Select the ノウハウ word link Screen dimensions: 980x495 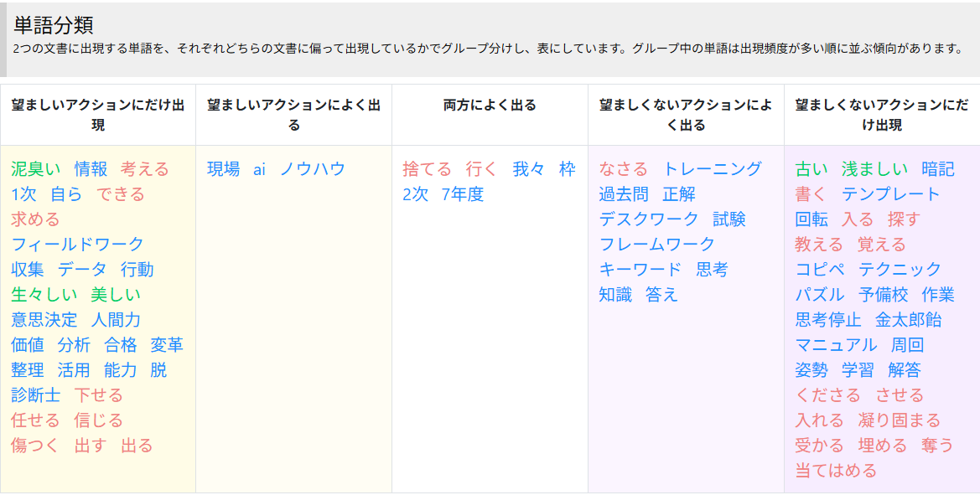coord(312,169)
